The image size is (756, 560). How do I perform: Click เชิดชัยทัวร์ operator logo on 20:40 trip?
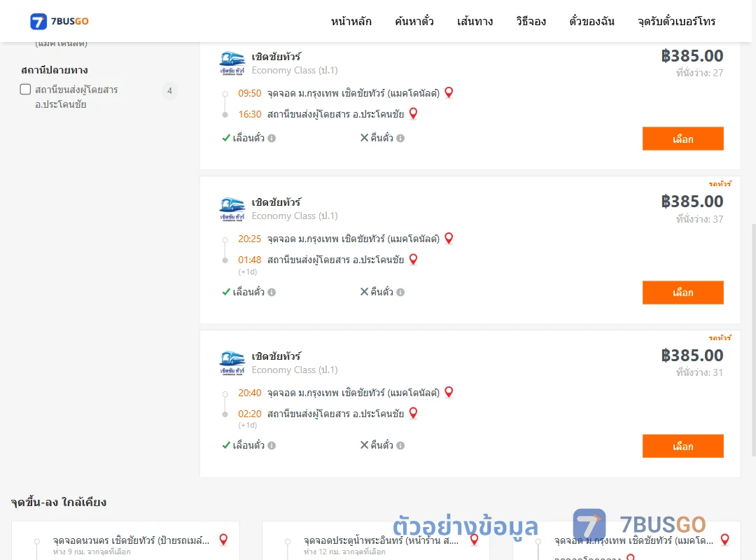[x=232, y=363]
